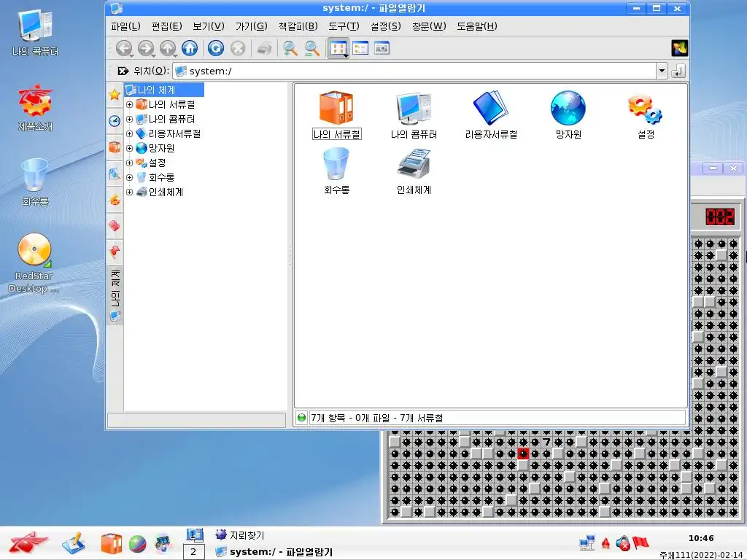This screenshot has height=560, width=747.
Task: Switch to image preview view
Action: click(x=382, y=48)
